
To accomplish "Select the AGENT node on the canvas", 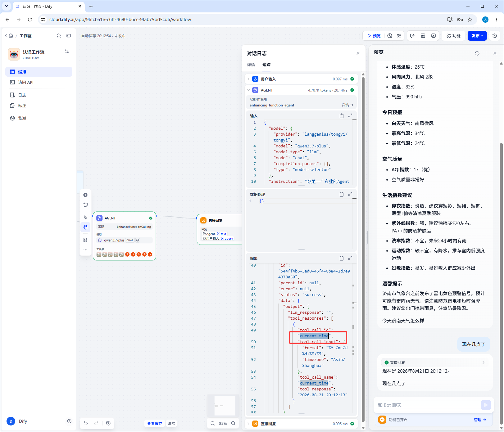I will [x=125, y=236].
